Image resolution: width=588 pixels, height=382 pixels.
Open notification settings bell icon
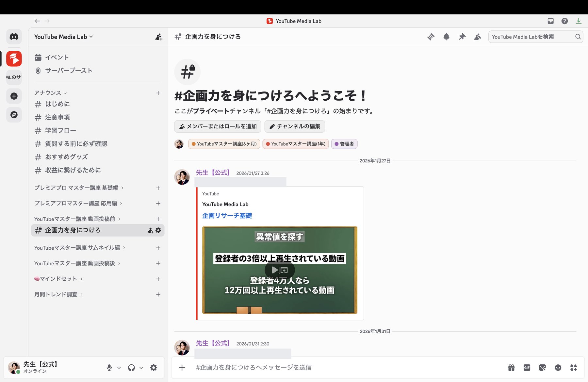click(446, 37)
